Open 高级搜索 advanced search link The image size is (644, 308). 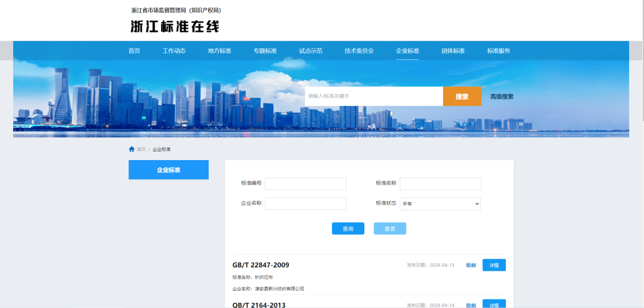click(x=502, y=97)
